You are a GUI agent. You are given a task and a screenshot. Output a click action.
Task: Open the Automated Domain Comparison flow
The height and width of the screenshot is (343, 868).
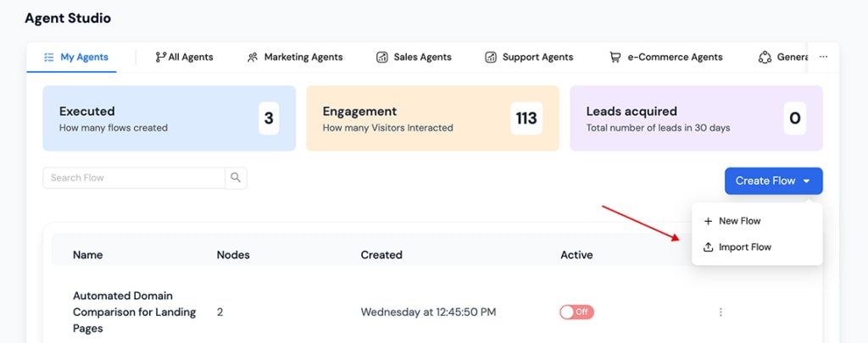pos(134,312)
